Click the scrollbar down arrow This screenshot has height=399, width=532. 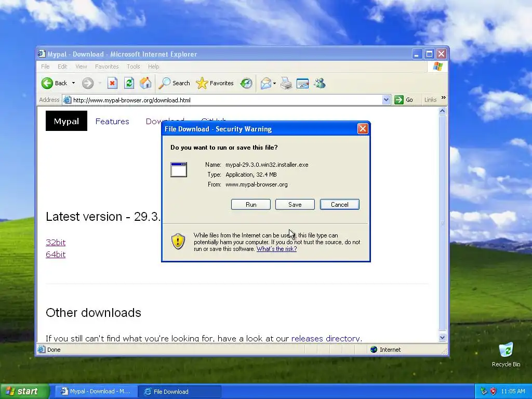(x=442, y=338)
